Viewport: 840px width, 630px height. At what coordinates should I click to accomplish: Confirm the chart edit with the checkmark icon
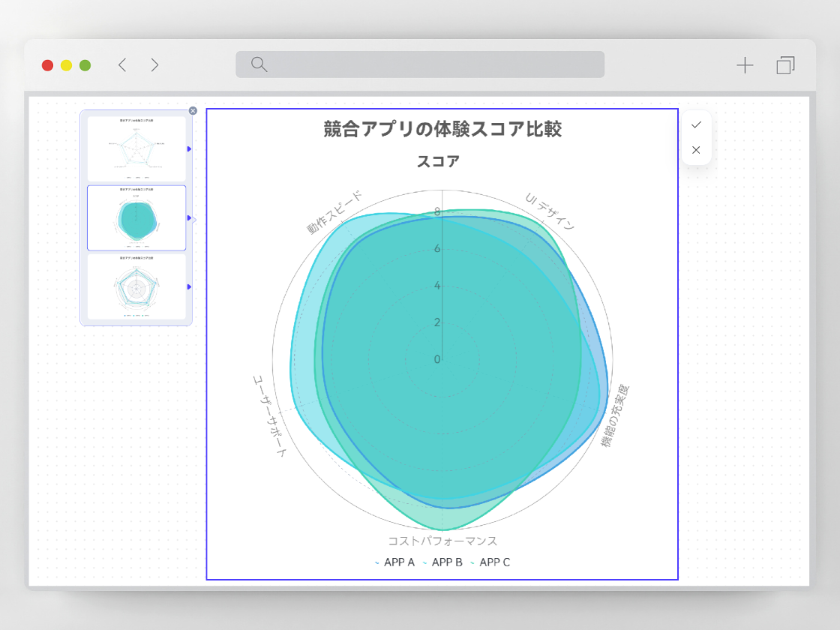(x=696, y=125)
